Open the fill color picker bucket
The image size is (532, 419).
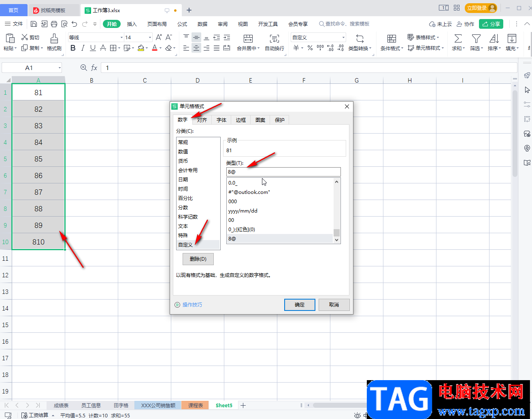coord(140,48)
